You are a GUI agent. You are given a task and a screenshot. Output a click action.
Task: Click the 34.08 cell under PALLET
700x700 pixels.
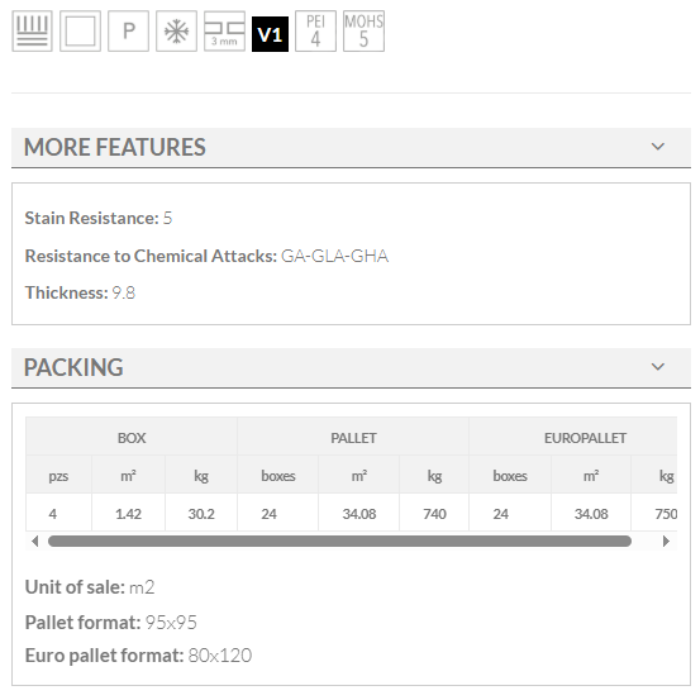pyautogui.click(x=358, y=514)
